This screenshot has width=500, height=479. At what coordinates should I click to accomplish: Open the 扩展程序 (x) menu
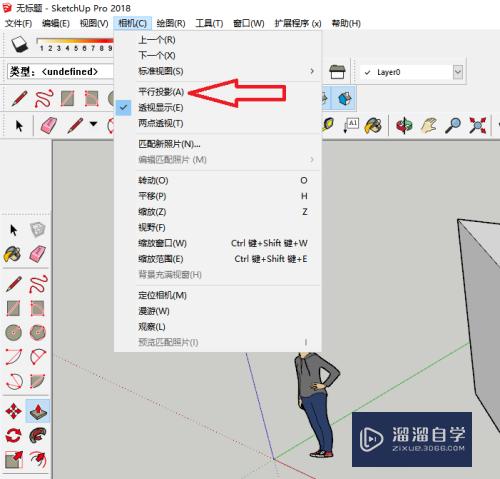coord(298,23)
